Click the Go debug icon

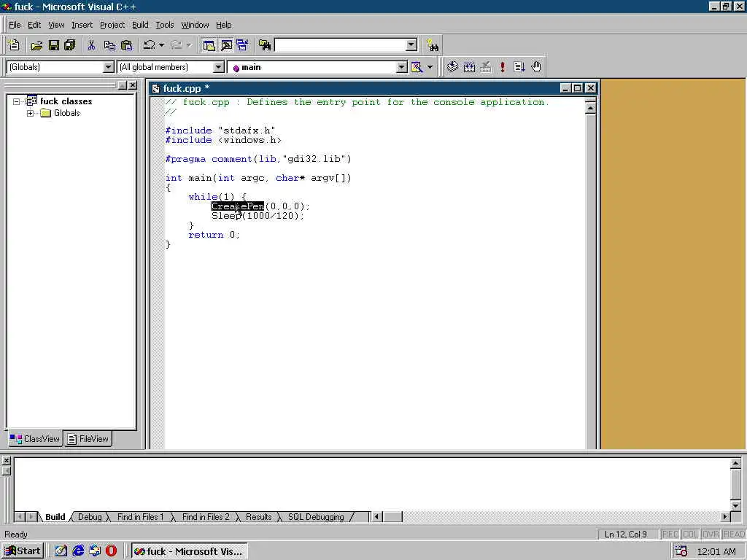point(519,66)
